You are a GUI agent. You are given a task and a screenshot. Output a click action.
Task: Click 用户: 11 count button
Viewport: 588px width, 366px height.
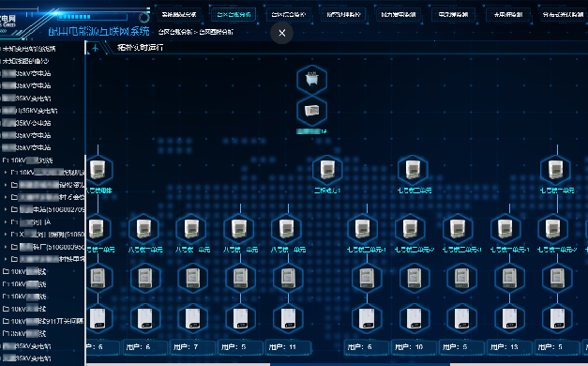[288, 347]
